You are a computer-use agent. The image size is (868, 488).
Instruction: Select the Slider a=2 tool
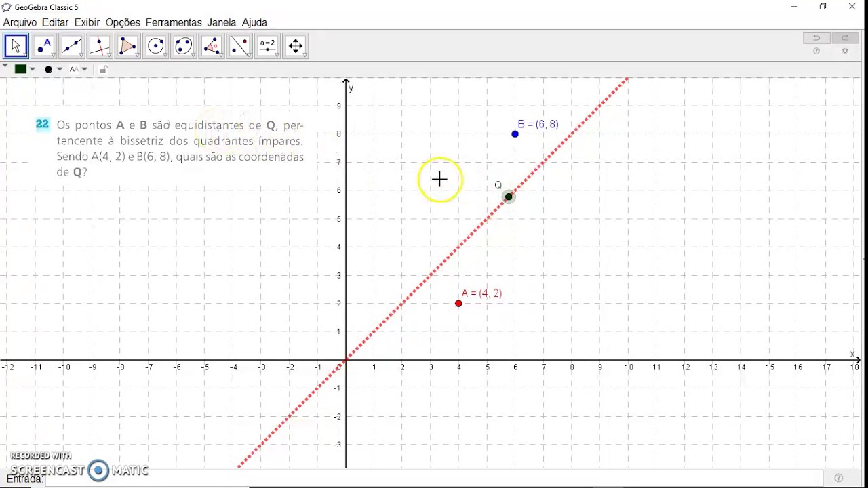tap(268, 46)
